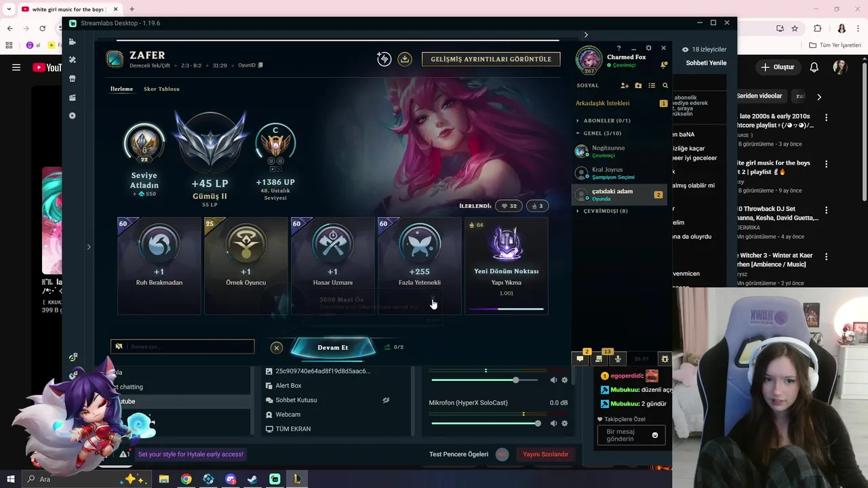Open File Explorer from the taskbar
868x488 pixels.
(x=164, y=479)
